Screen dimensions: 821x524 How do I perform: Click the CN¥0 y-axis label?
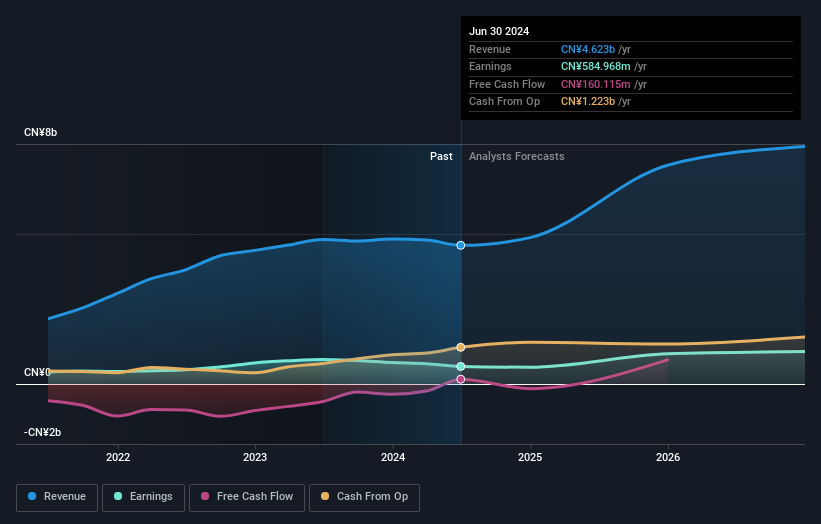pos(37,372)
